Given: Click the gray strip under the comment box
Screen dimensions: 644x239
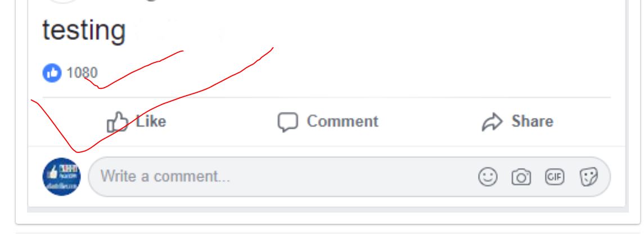Looking at the screenshot, I should 327,209.
